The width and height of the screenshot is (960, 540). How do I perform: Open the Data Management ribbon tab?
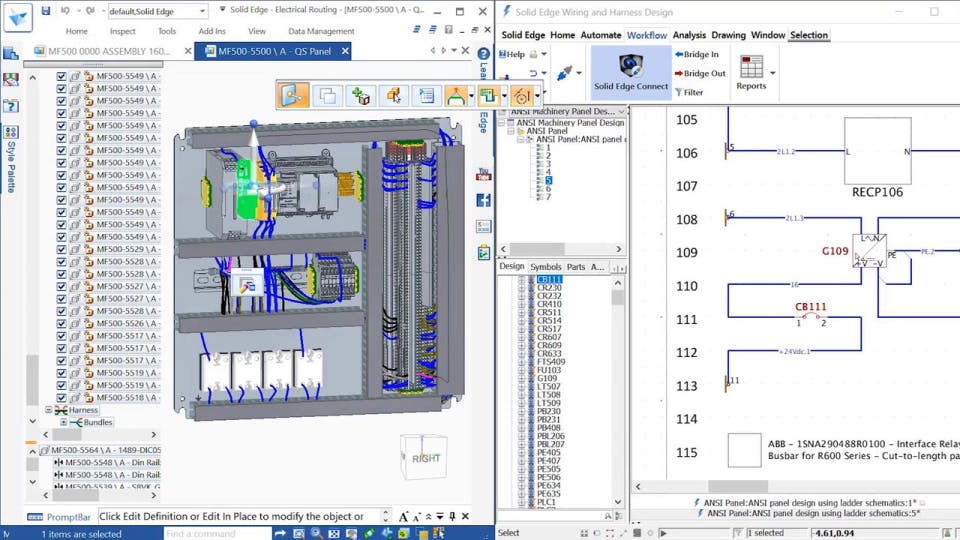pyautogui.click(x=321, y=31)
